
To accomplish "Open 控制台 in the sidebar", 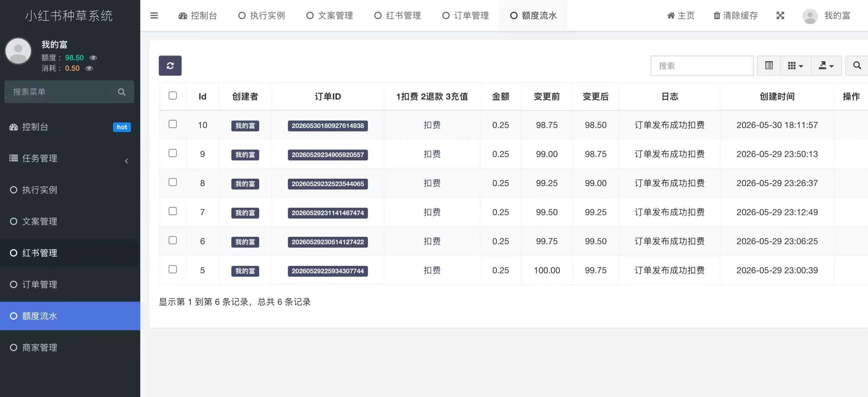I will [x=70, y=127].
